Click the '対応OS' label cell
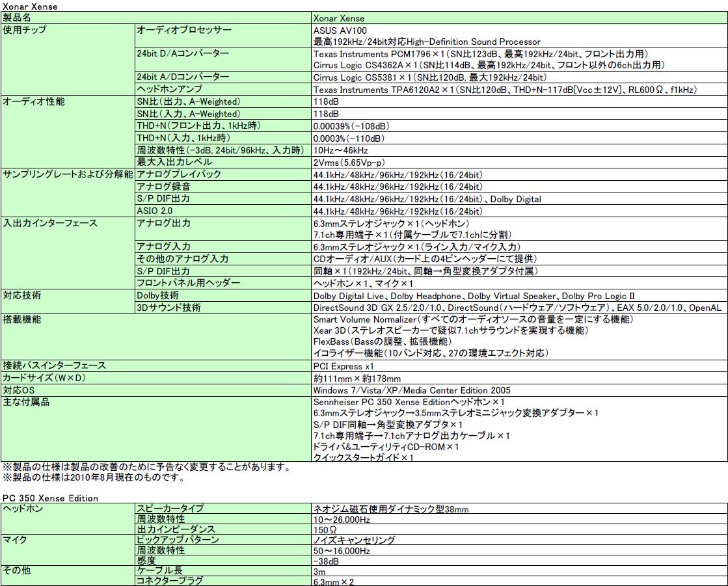728x586 pixels. click(x=156, y=390)
